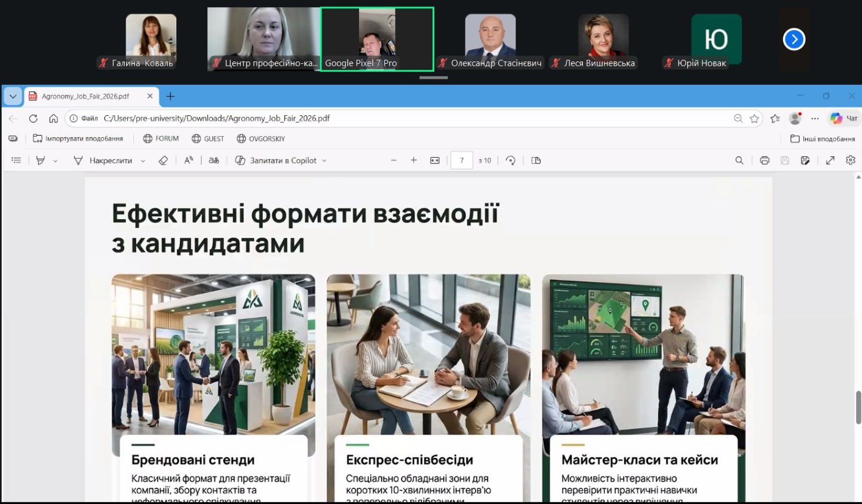Screen dimensions: 862x504
Task: Show next participants with the blue arrow
Action: click(x=794, y=39)
